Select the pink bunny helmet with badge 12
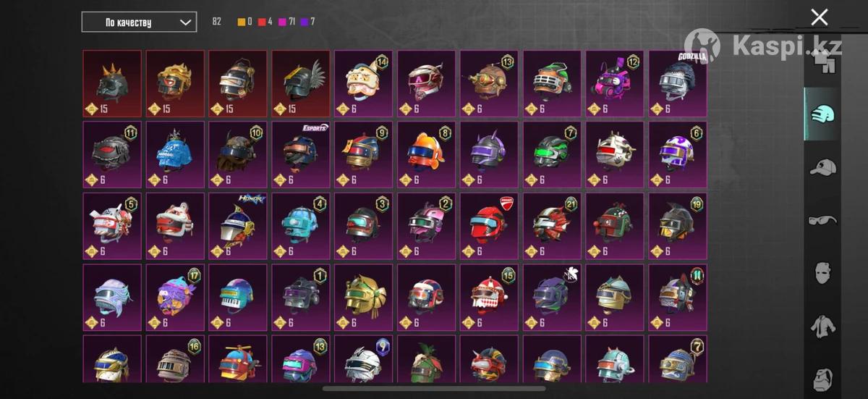Image resolution: width=868 pixels, height=399 pixels. tap(615, 84)
